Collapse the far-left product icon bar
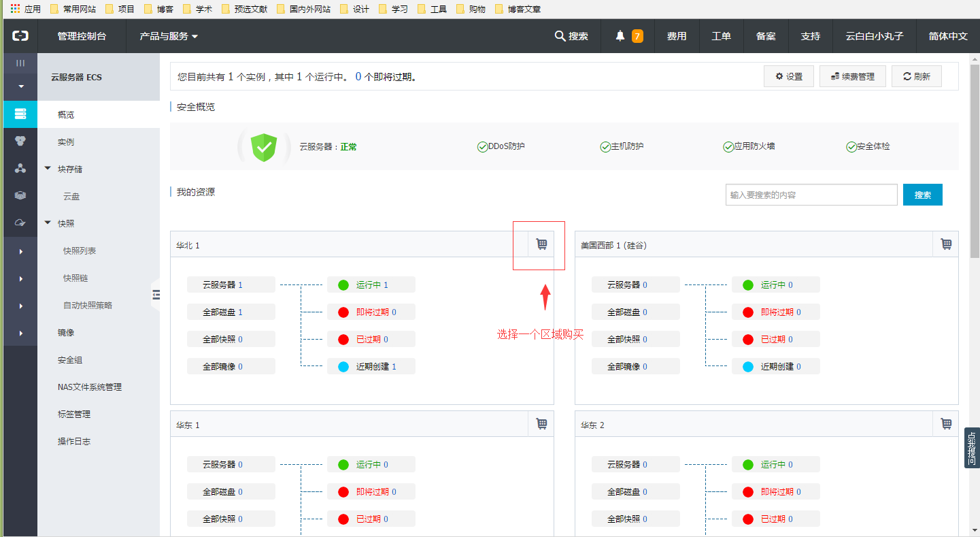The image size is (980, 537). pos(20,63)
